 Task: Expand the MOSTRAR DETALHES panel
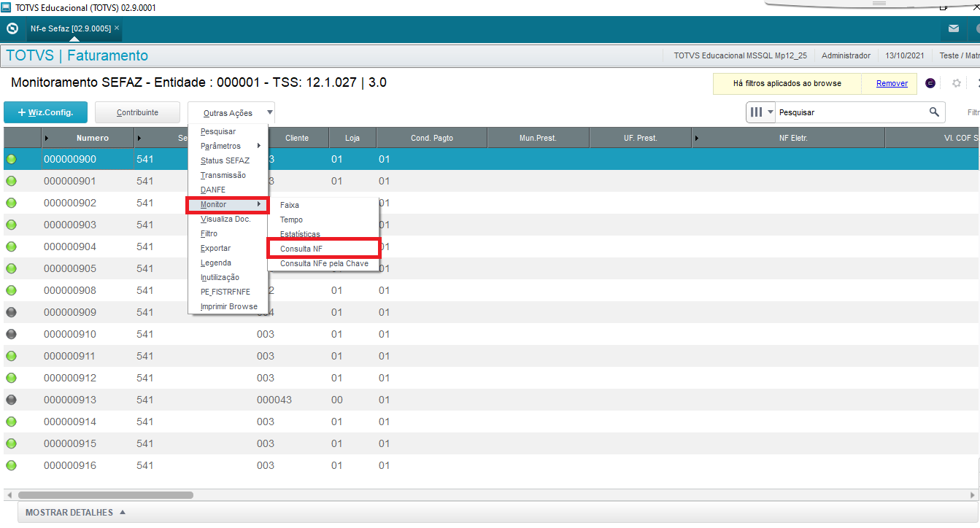tap(76, 513)
